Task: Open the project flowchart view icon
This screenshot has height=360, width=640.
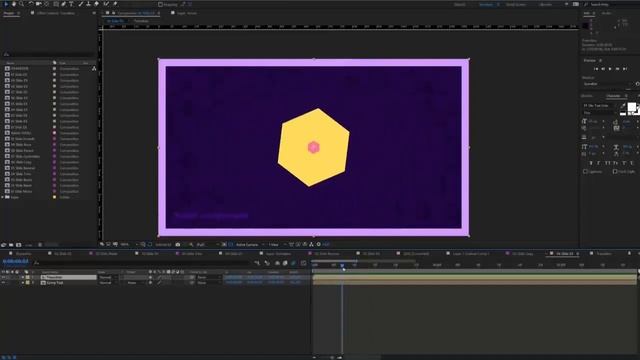Action: click(x=94, y=69)
